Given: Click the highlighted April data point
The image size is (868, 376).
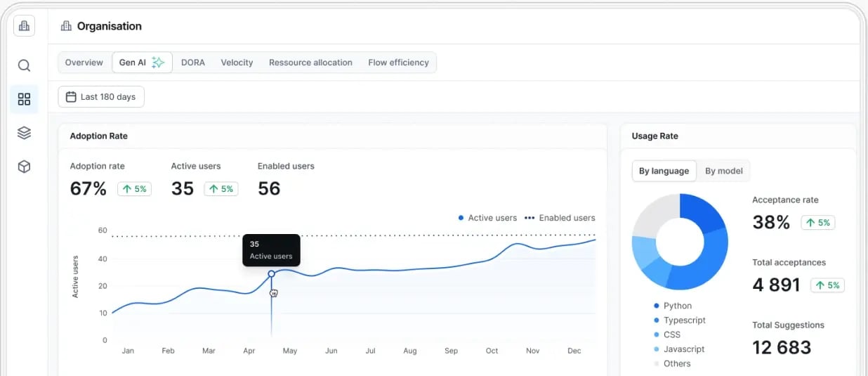Looking at the screenshot, I should point(271,274).
